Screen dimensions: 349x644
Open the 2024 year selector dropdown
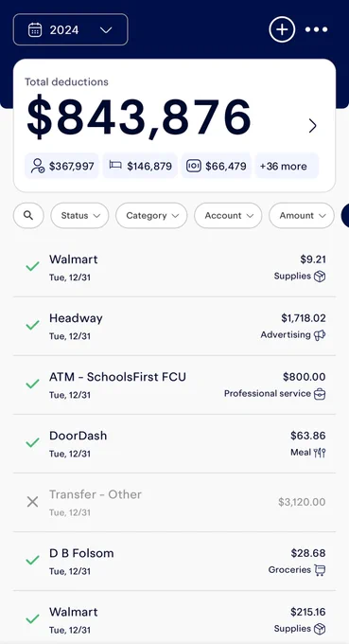click(71, 29)
